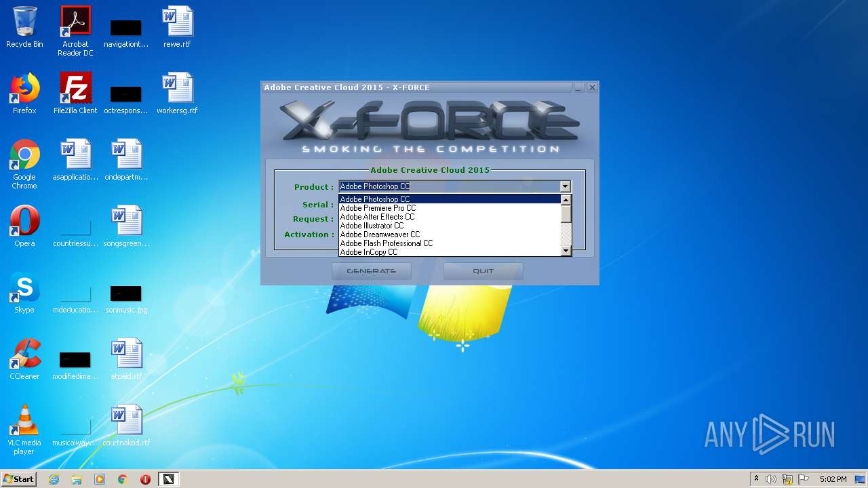
Task: Launch Google Chrome desktop shortcut
Action: click(24, 165)
